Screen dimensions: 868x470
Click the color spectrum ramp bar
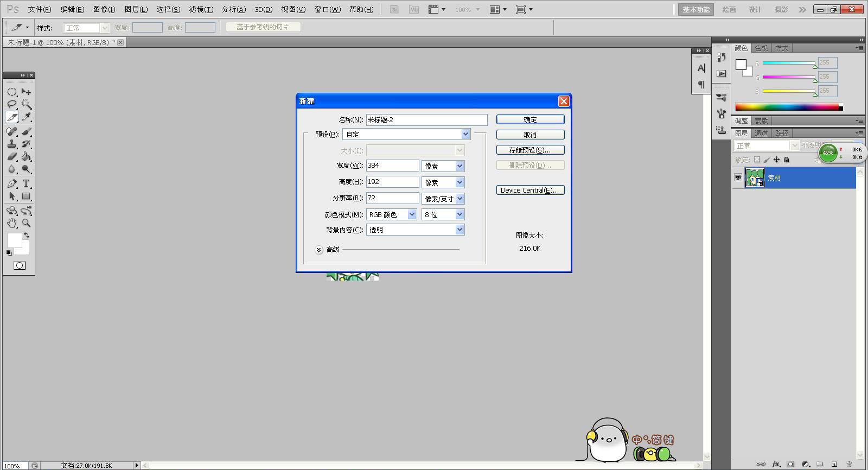[x=789, y=107]
